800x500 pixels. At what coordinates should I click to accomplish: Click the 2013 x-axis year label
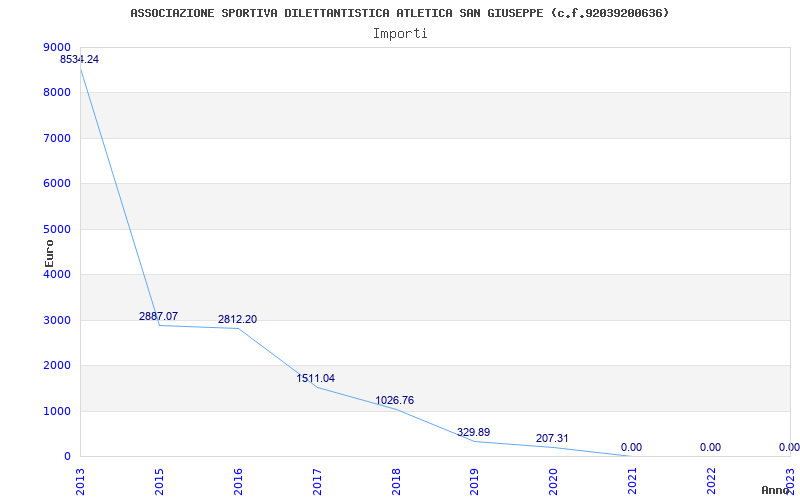[80, 482]
